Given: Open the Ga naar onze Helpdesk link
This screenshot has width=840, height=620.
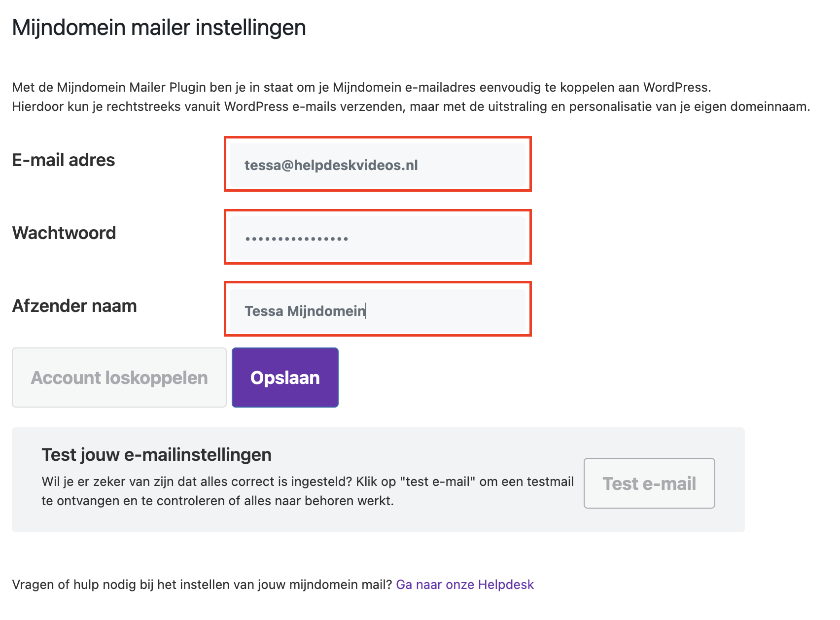Looking at the screenshot, I should 465,585.
